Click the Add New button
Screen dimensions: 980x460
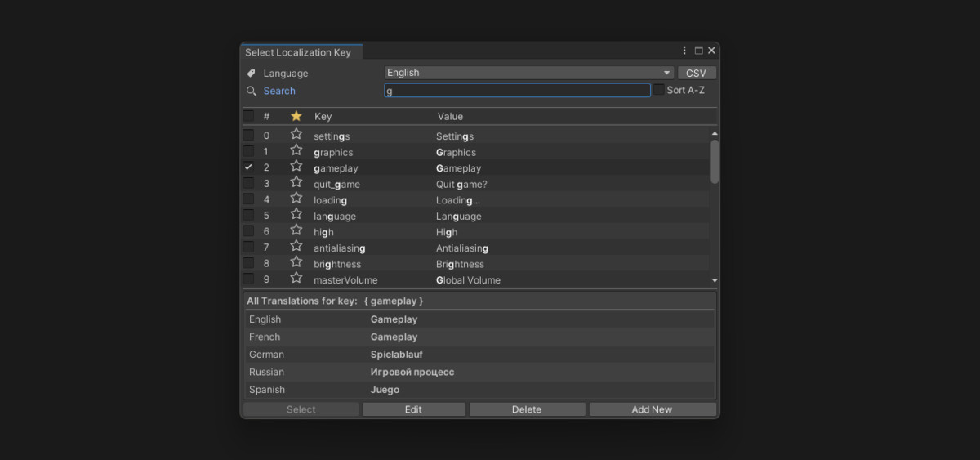652,409
